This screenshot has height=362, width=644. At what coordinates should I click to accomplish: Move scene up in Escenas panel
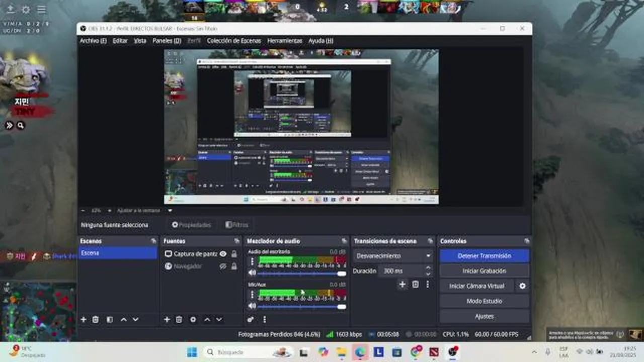124,319
